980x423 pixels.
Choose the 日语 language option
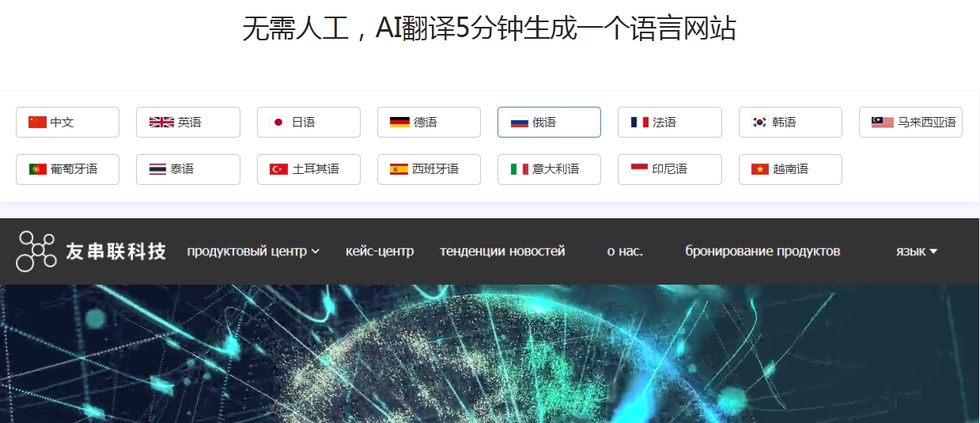point(308,123)
